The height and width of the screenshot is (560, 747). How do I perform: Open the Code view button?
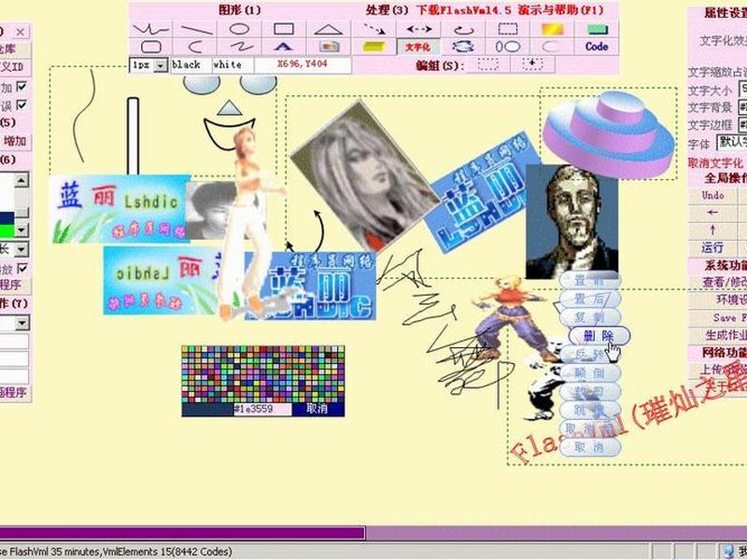[x=597, y=47]
